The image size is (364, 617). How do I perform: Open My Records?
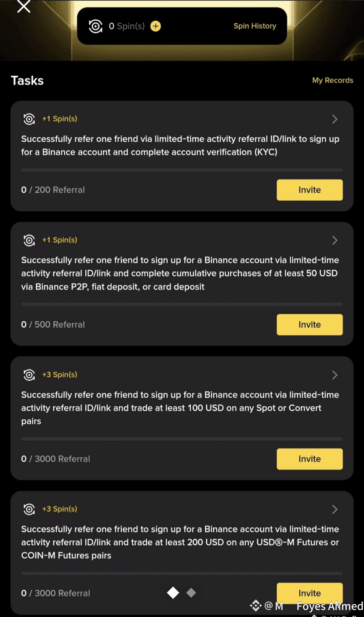pyautogui.click(x=333, y=80)
